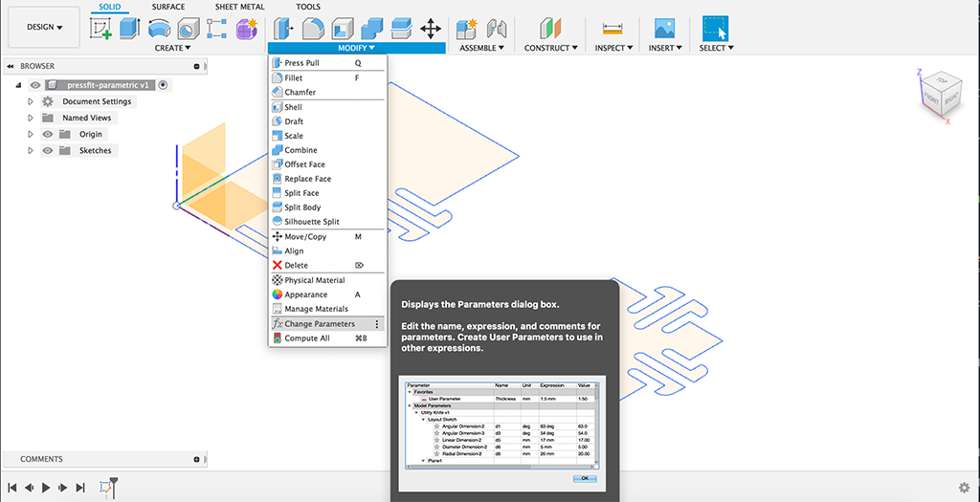Step back one timeline feature
Image resolution: width=980 pixels, height=502 pixels.
[29, 488]
